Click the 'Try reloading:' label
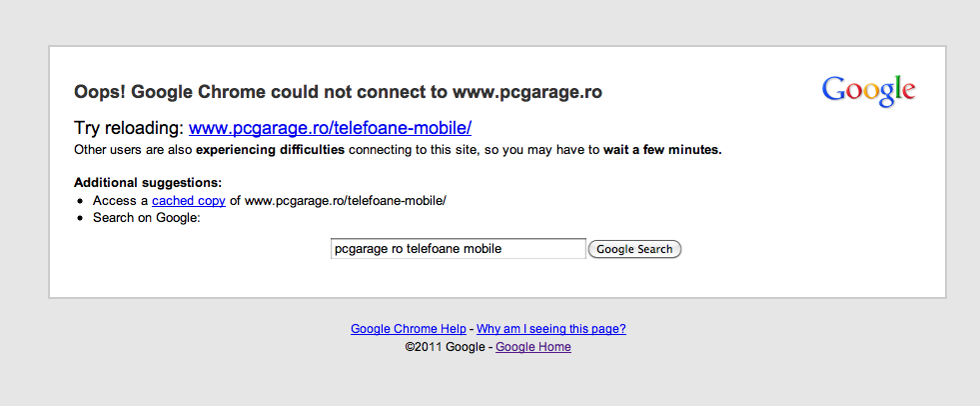 (129, 128)
